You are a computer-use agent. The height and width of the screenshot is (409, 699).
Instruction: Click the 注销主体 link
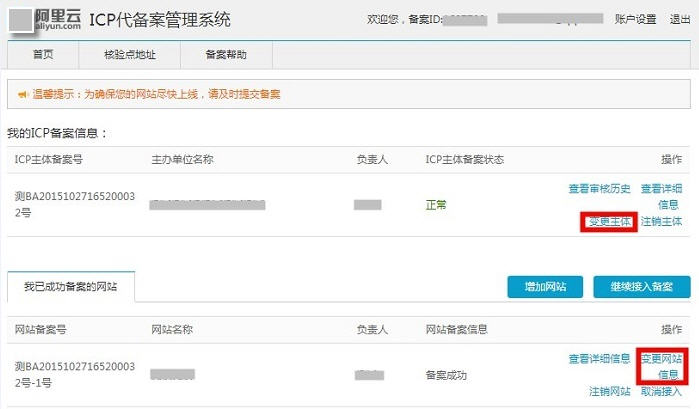pos(661,221)
